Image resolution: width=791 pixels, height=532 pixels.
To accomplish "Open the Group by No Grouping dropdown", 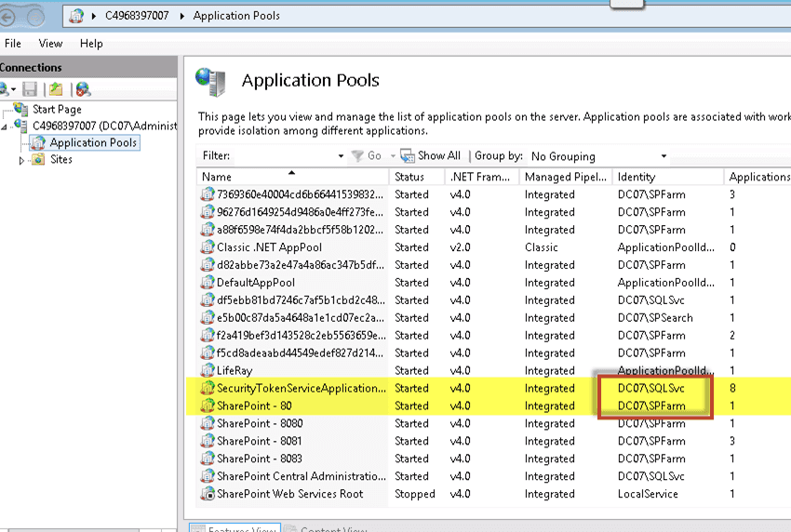I will point(598,156).
